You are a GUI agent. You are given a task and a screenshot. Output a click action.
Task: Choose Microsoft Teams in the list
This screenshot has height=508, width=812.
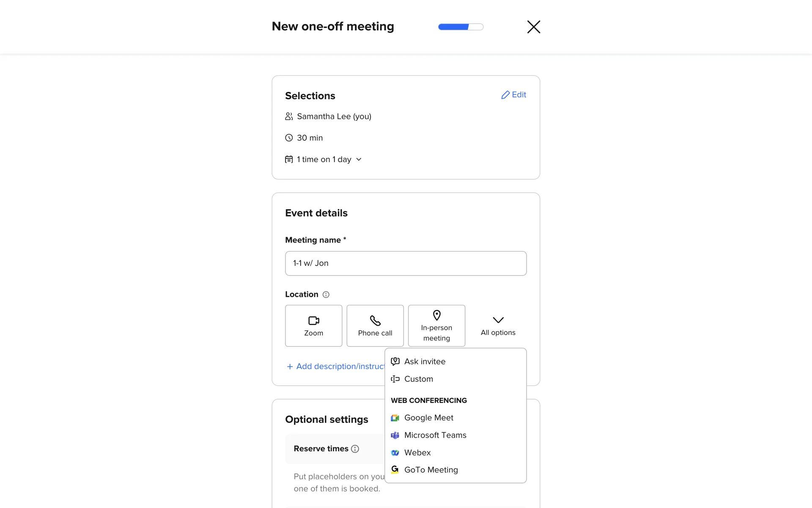[435, 435]
